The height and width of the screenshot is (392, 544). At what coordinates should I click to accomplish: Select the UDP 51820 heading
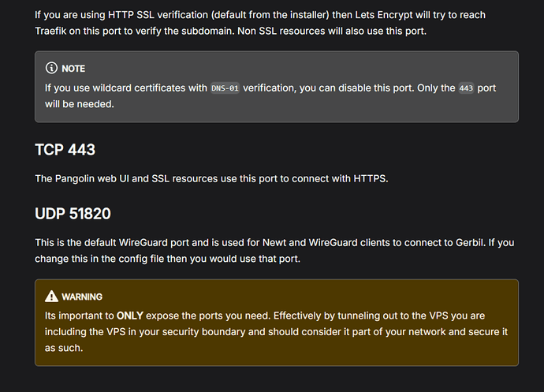pos(73,214)
